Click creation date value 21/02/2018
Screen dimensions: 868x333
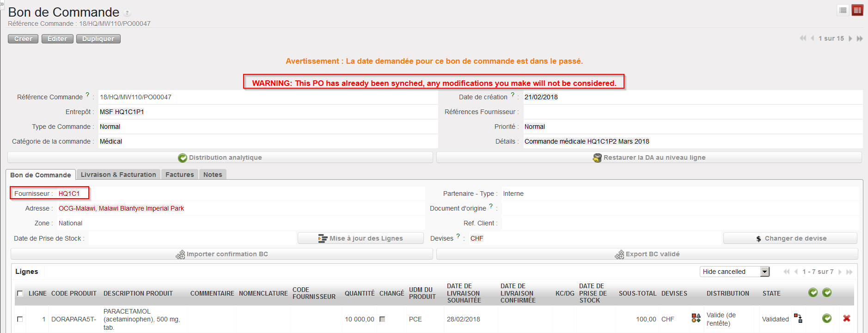[541, 97]
